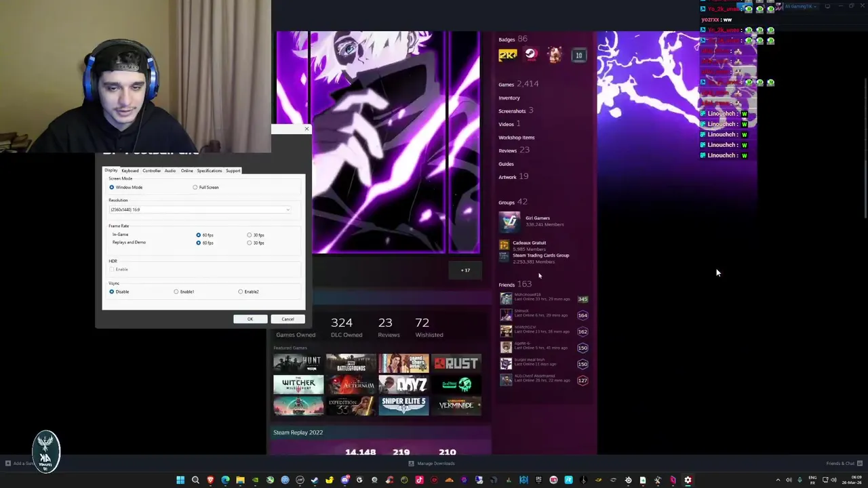Image resolution: width=868 pixels, height=488 pixels.
Task: Select the Window Mode radio button
Action: tap(112, 187)
